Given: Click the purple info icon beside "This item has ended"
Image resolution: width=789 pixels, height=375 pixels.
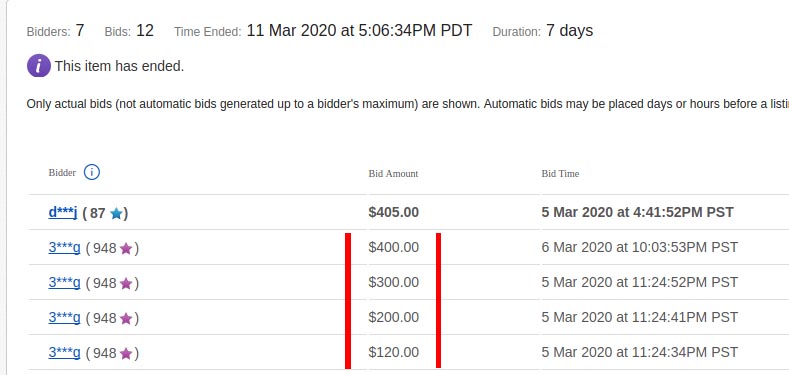Looking at the screenshot, I should point(39,66).
